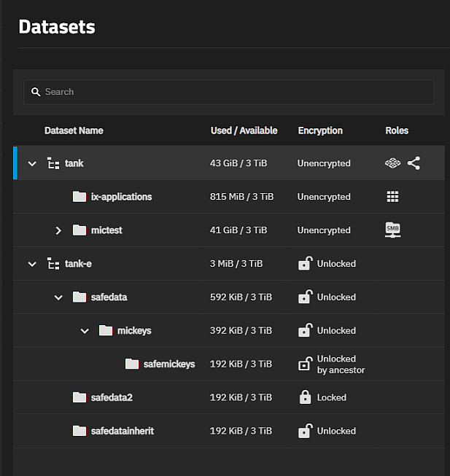Click the 392 KiB / 3 TiB value
This screenshot has width=450, height=476.
241,331
